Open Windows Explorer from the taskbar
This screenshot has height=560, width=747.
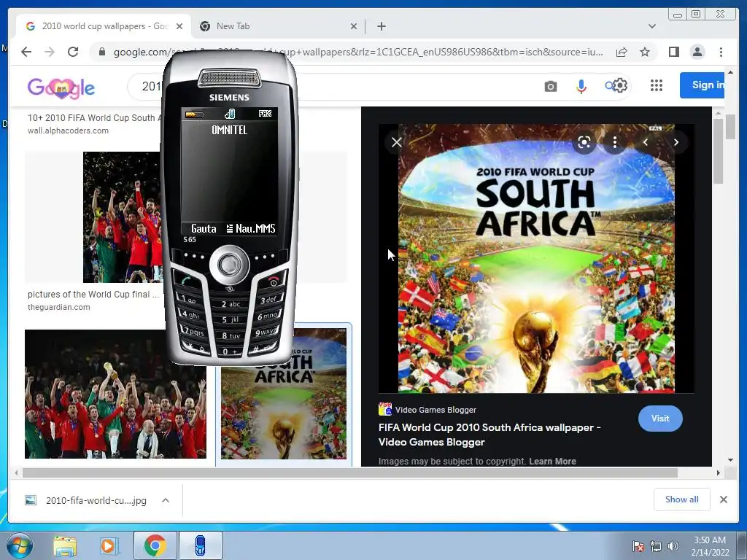tap(65, 545)
